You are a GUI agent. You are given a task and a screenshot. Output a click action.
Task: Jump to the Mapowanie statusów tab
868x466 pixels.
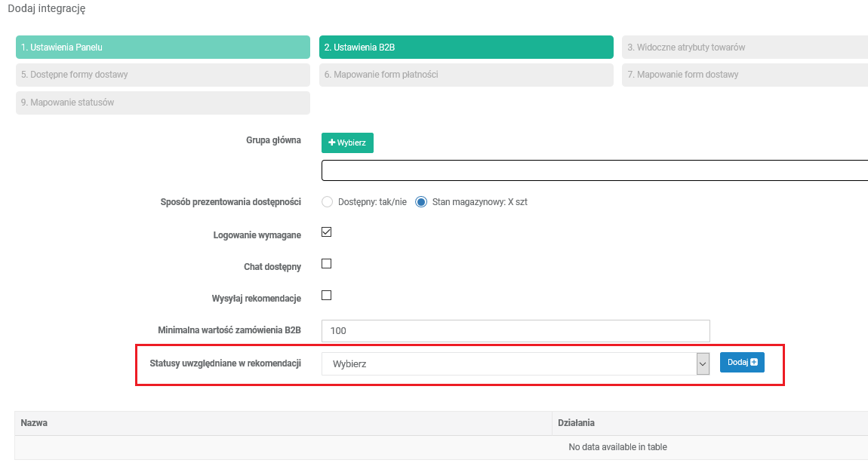pos(162,103)
